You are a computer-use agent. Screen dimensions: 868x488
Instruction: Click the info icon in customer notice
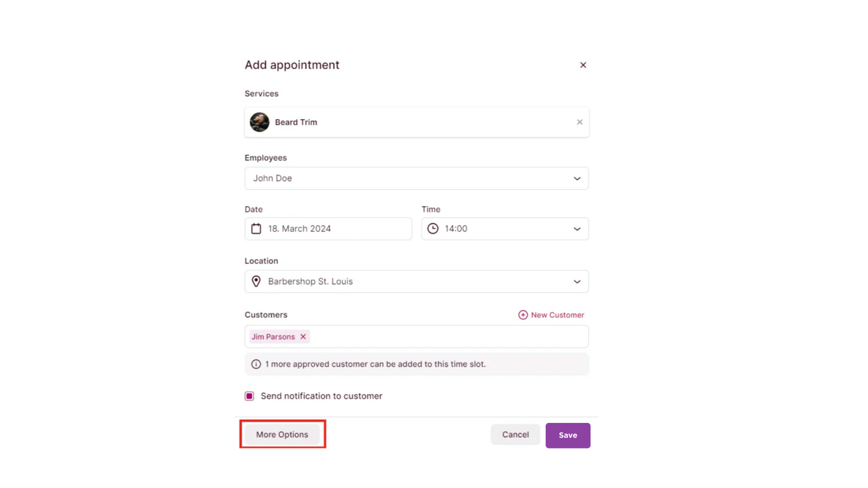click(256, 364)
